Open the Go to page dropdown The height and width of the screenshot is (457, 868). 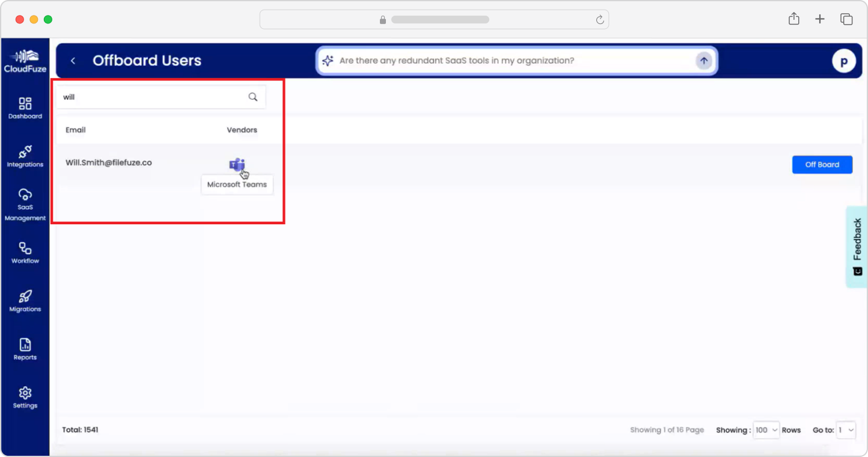pyautogui.click(x=846, y=430)
